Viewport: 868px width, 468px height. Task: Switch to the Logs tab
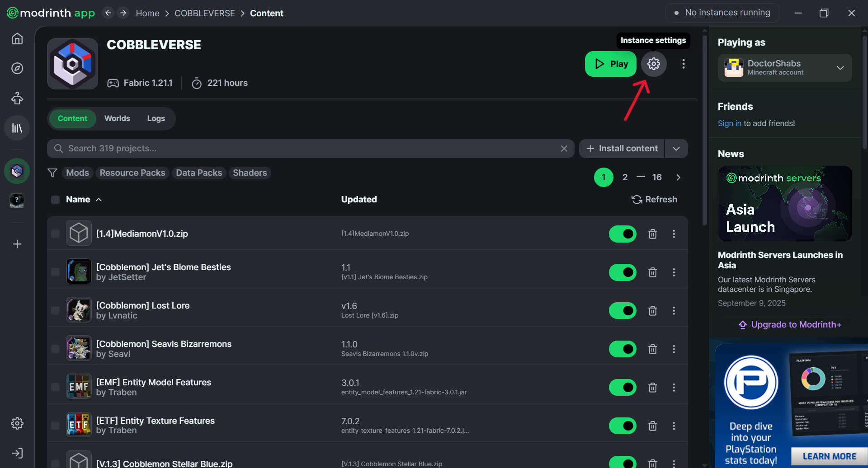156,118
